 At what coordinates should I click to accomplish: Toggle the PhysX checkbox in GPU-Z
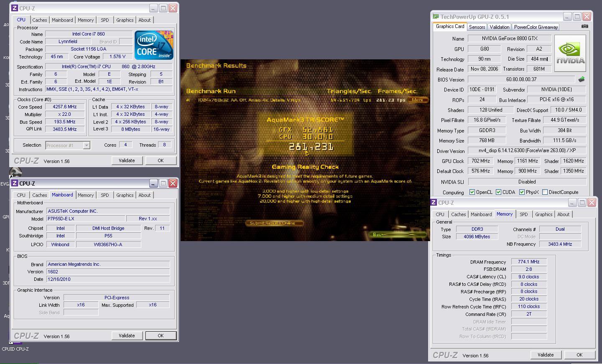tap(522, 192)
